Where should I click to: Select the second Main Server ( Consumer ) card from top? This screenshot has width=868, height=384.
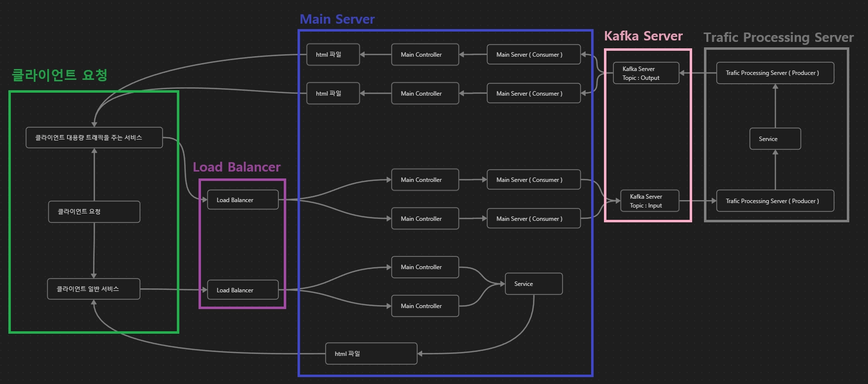coord(534,93)
